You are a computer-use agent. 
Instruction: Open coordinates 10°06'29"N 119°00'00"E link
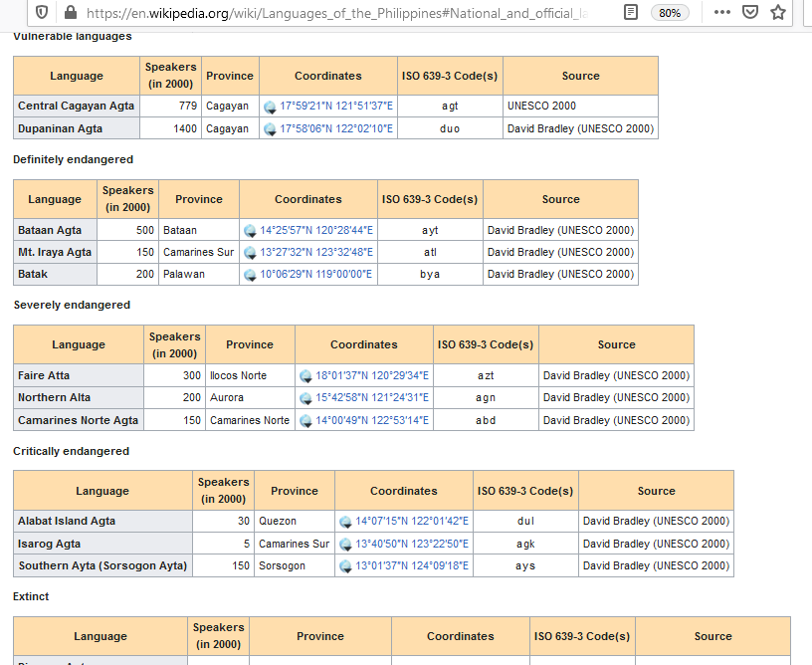click(x=315, y=274)
